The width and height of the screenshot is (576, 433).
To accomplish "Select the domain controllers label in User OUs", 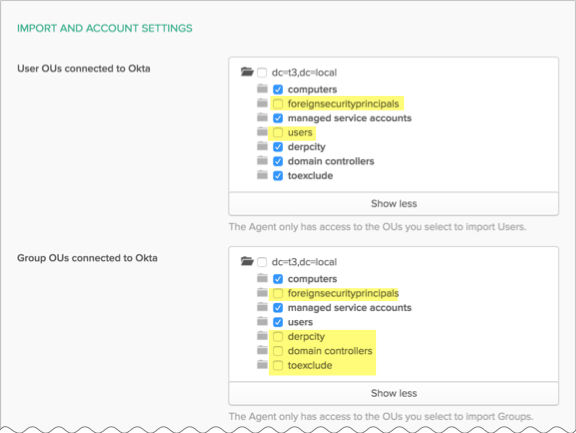I will (x=331, y=161).
